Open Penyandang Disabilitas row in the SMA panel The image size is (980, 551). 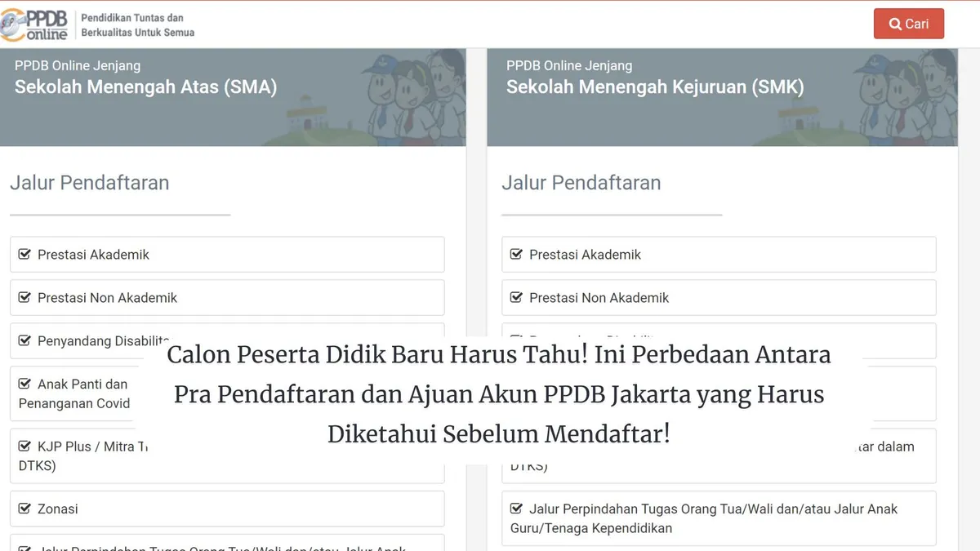pos(227,341)
